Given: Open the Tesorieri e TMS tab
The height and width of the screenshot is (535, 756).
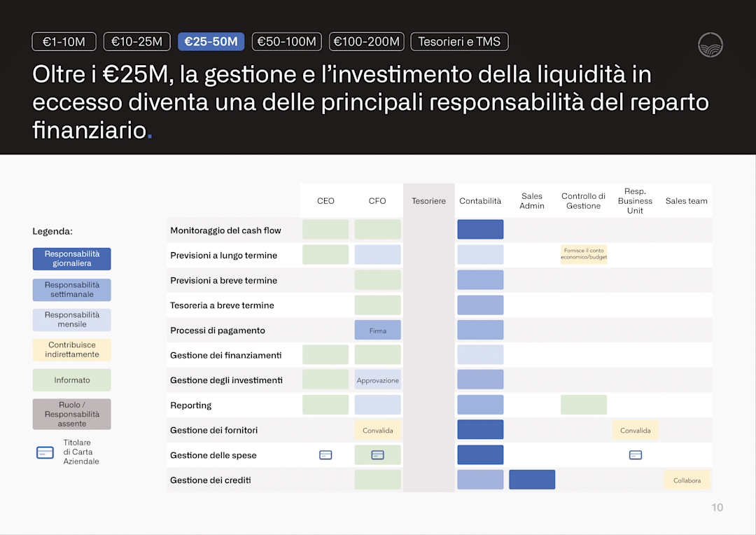Looking at the screenshot, I should 459,41.
